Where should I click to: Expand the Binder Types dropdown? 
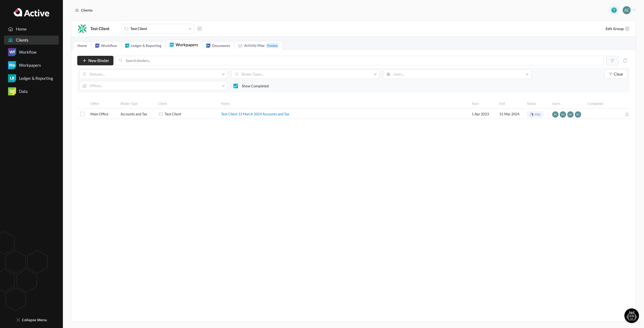305,74
